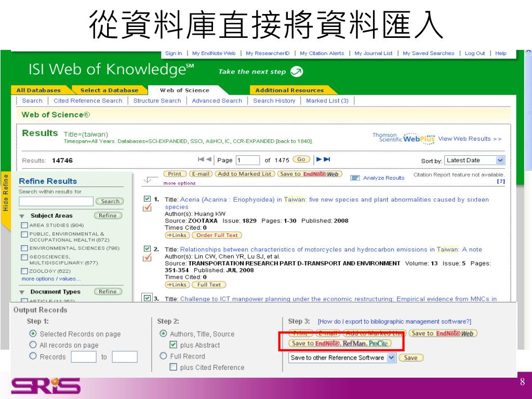Click Full Text button for record 2
This screenshot has width=532, height=399.
tap(209, 285)
